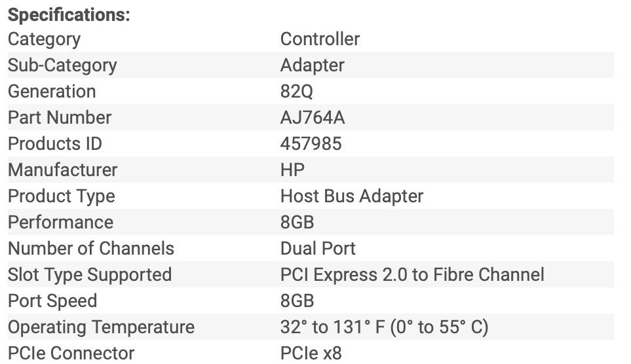
Task: Click the Specifications heading
Action: pos(69,15)
